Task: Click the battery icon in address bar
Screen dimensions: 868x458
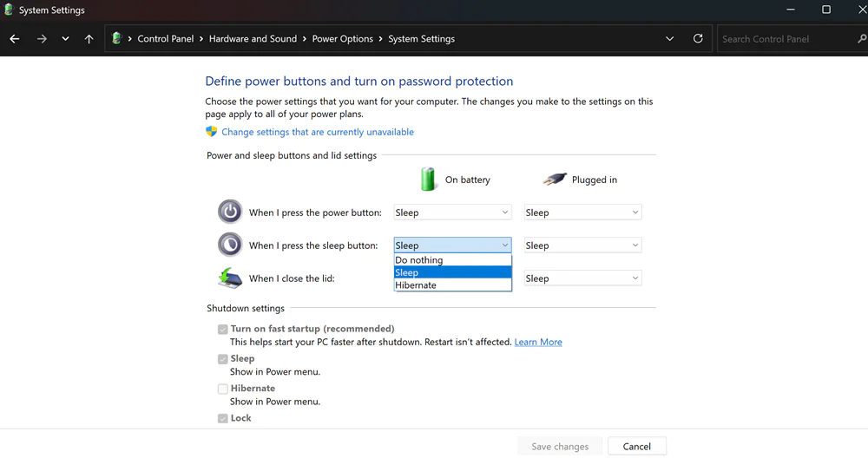Action: point(116,38)
